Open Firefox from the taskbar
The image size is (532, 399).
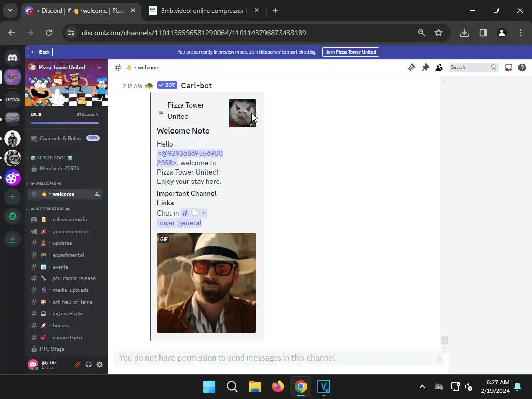coord(278,387)
